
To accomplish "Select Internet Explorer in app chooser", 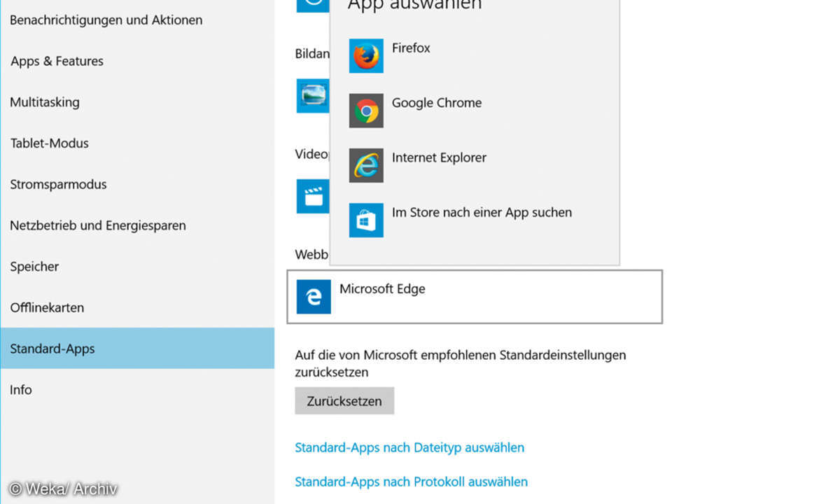I will click(475, 165).
